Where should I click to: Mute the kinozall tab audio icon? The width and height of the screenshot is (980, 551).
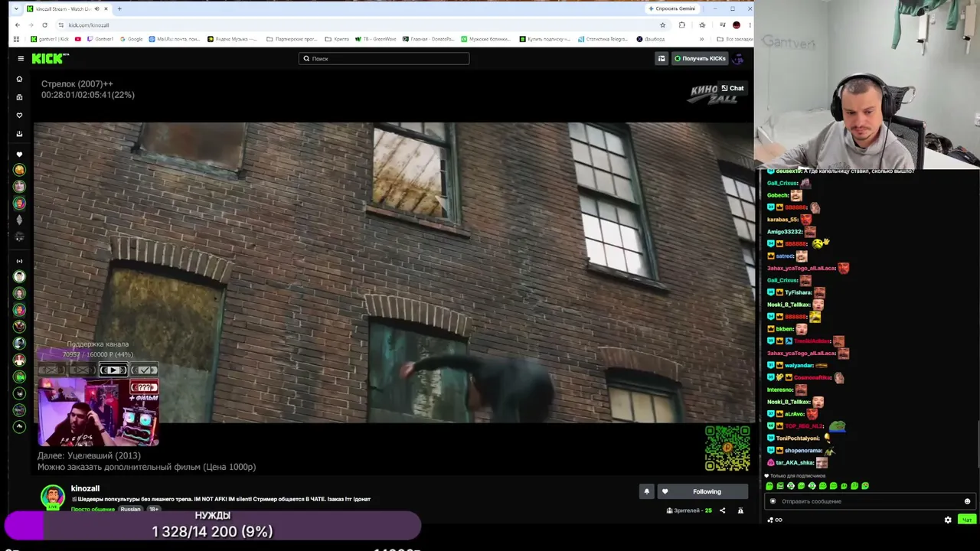pyautogui.click(x=96, y=8)
